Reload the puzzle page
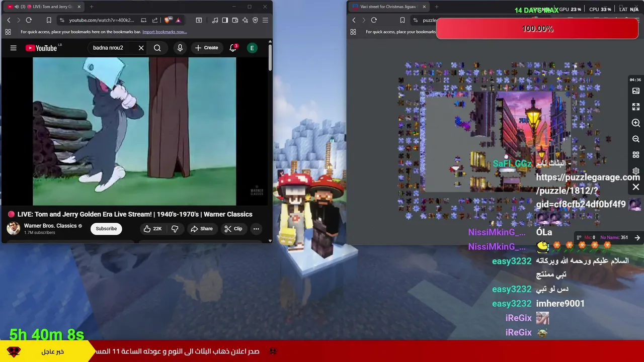This screenshot has height=362, width=644. coord(374,20)
